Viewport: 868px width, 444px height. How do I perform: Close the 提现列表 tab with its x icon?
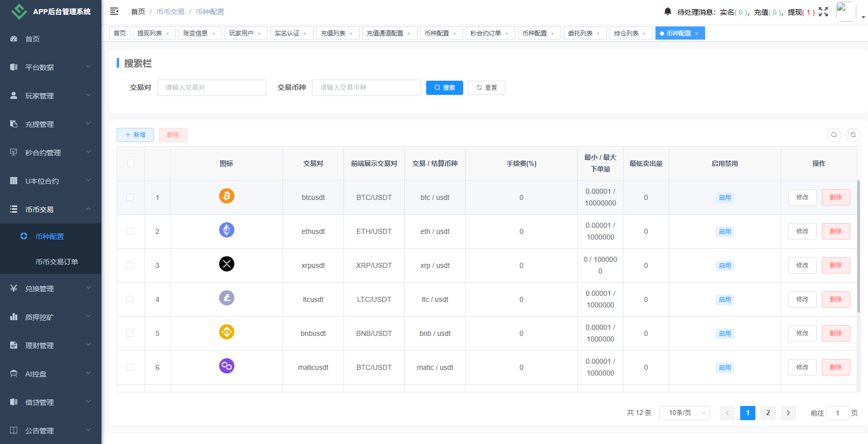pos(167,33)
